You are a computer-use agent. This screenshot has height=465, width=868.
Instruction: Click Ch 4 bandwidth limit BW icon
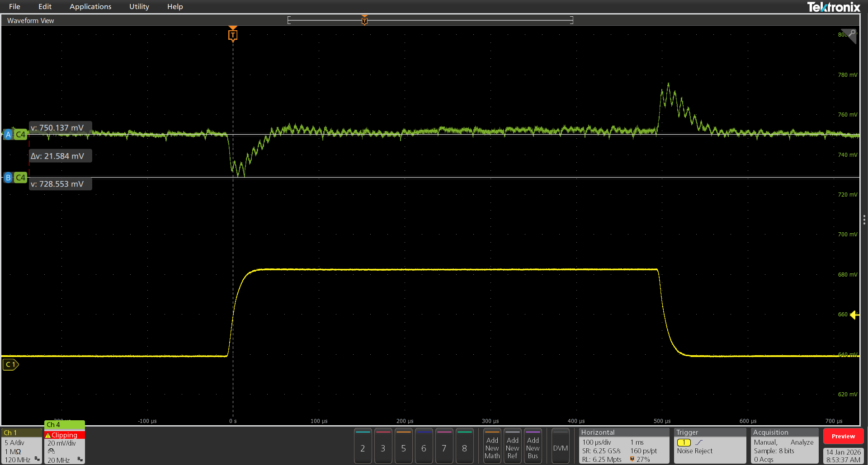pos(80,459)
